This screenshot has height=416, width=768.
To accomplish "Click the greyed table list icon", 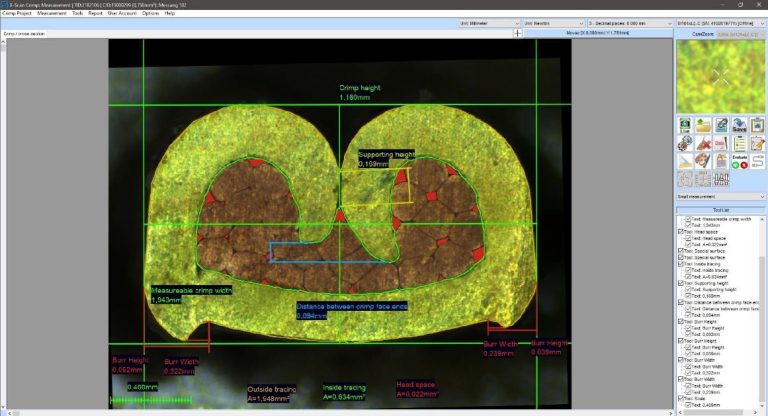I will tap(703, 179).
